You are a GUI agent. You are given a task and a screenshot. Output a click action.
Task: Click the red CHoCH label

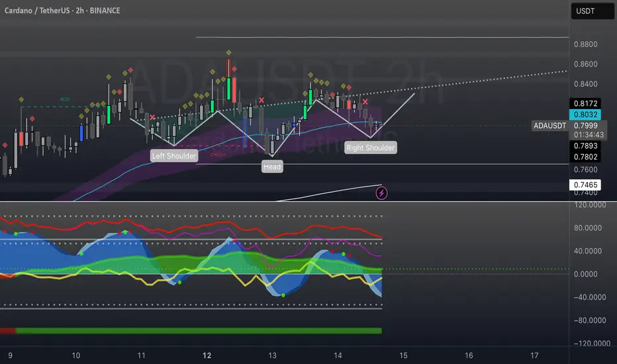218,155
